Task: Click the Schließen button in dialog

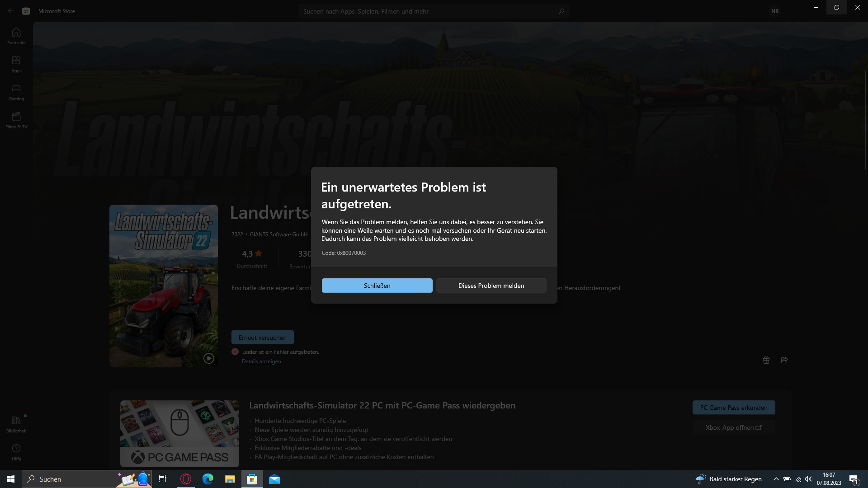Action: pos(377,286)
